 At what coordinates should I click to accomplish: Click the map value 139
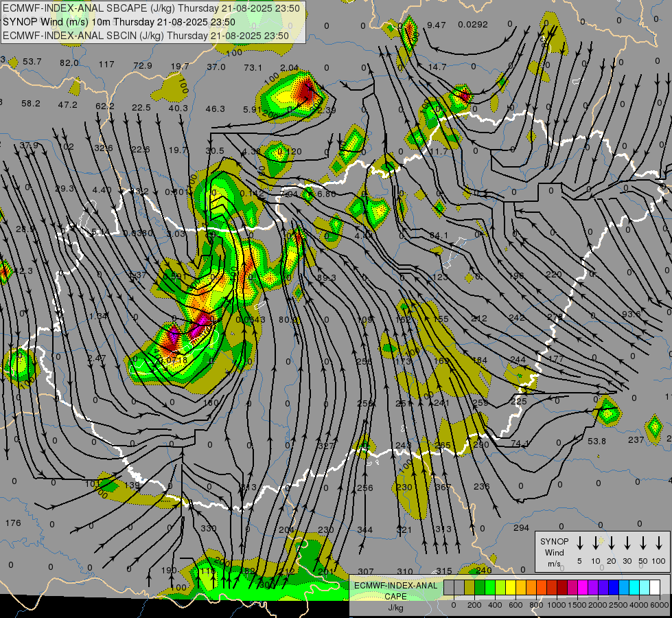[132, 485]
